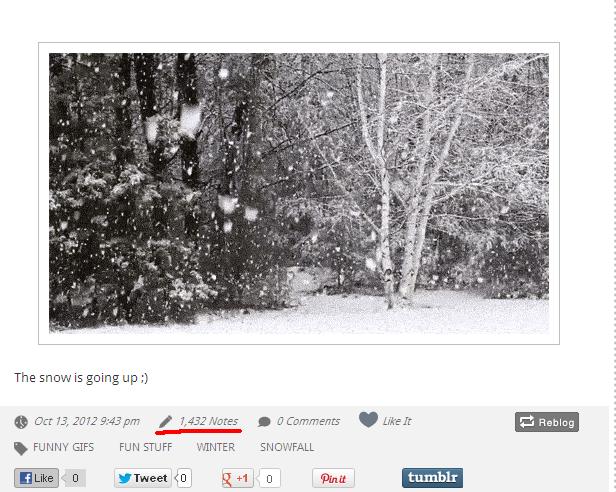This screenshot has height=492, width=616.
Task: Click the Like It text link
Action: tap(397, 421)
